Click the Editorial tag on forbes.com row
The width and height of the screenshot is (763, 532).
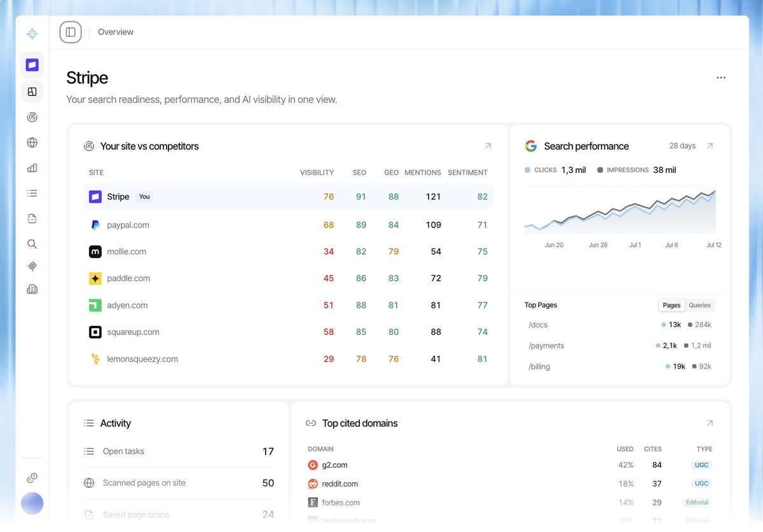[697, 502]
